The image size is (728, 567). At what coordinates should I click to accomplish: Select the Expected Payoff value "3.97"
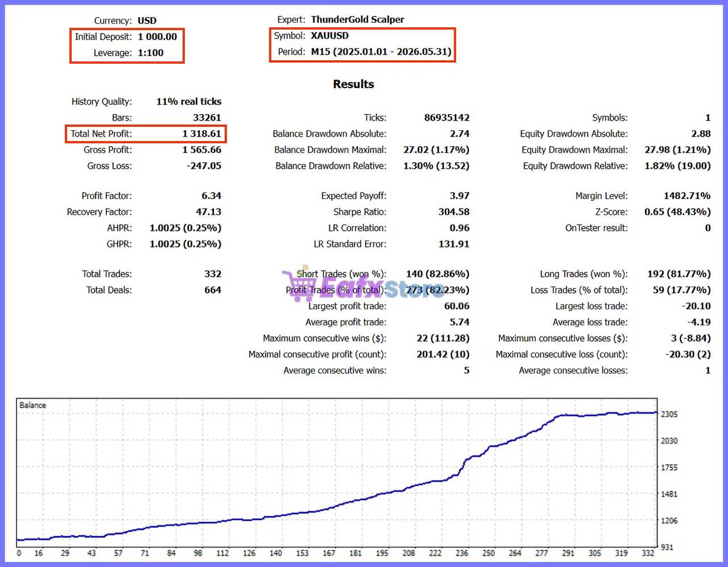tap(460, 196)
